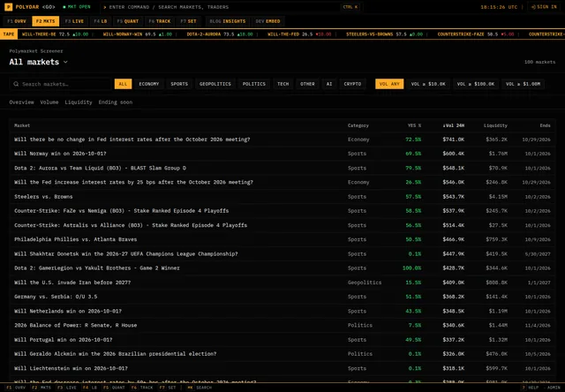Open 2026 Balance of Power market
This screenshot has height=392, width=565.
[x=282, y=325]
